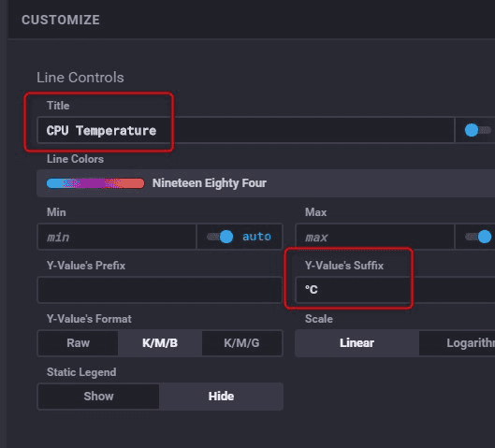This screenshot has width=495, height=448.
Task: Toggle the Max auto switch
Action: click(478, 237)
